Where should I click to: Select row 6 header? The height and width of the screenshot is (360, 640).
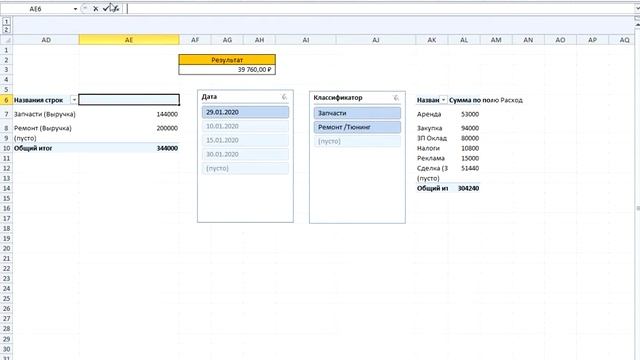pos(6,100)
